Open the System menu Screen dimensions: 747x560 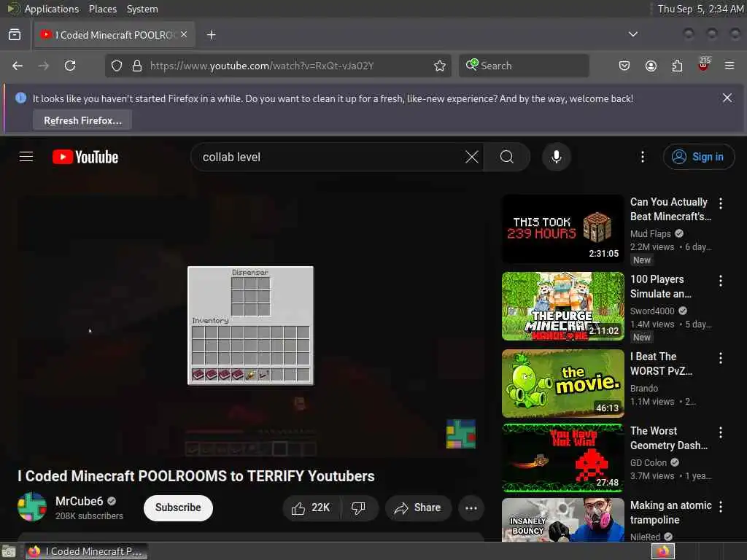click(142, 9)
